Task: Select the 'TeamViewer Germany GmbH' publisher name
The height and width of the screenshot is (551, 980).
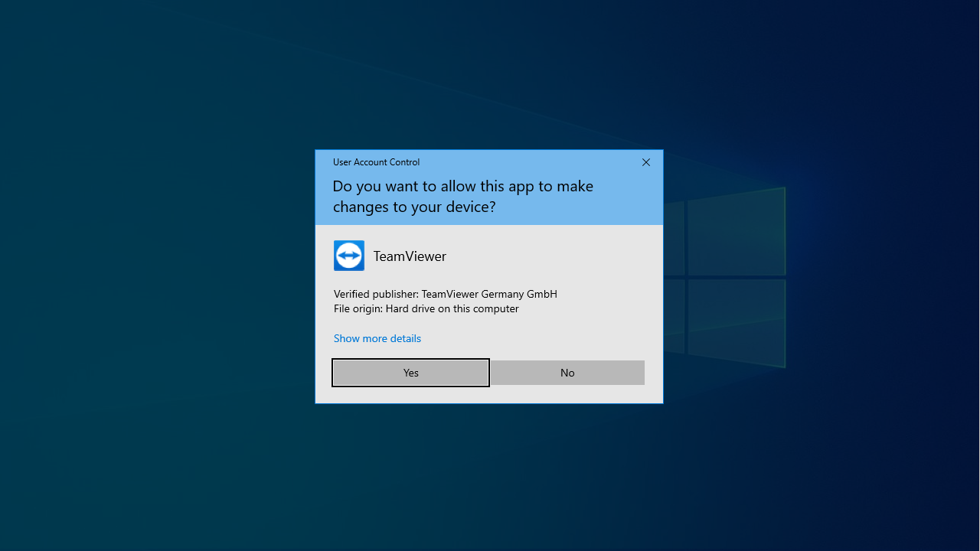Action: [x=489, y=294]
